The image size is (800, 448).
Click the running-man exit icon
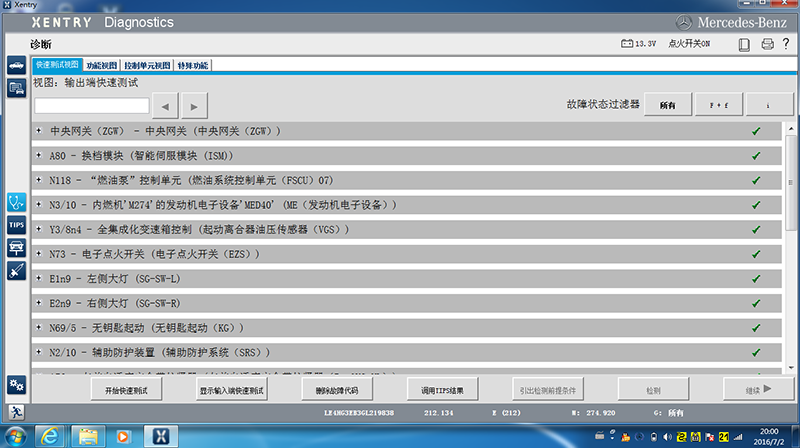tap(16, 412)
